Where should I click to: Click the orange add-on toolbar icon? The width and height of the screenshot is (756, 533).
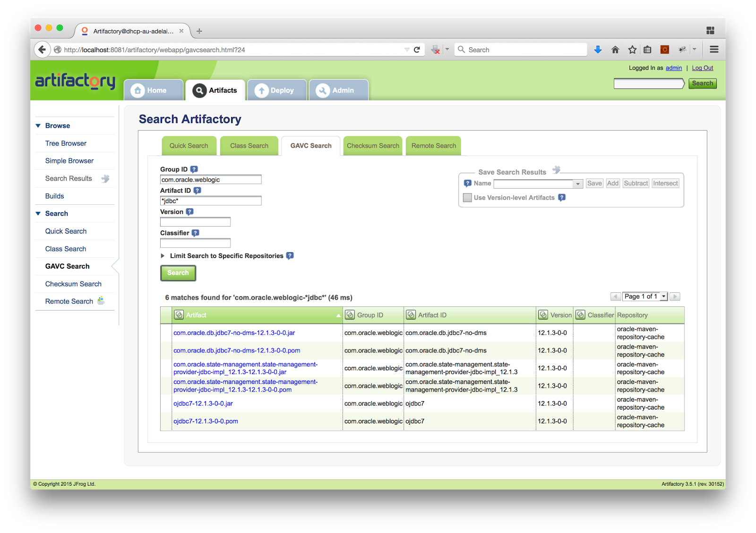[x=665, y=50]
